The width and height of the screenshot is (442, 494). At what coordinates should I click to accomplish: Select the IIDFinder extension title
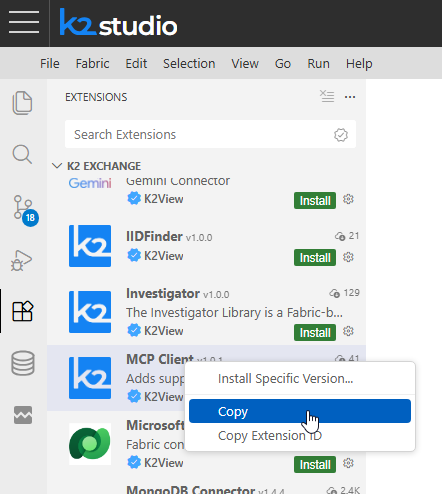pos(154,236)
